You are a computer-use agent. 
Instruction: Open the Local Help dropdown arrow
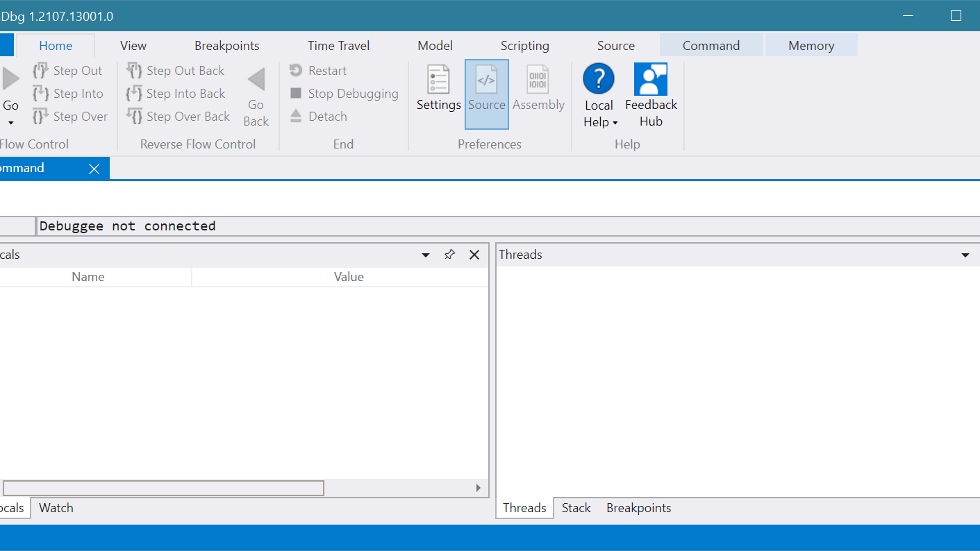pyautogui.click(x=615, y=124)
